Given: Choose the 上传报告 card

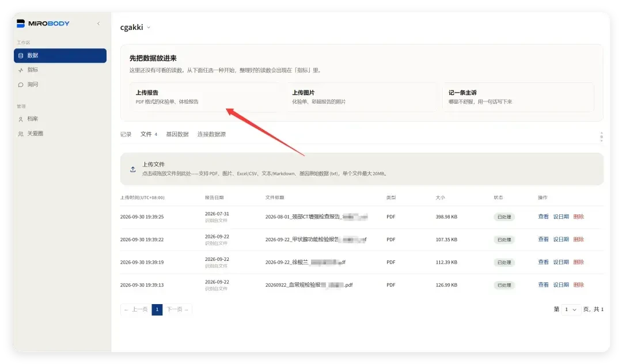Looking at the screenshot, I should 204,97.
